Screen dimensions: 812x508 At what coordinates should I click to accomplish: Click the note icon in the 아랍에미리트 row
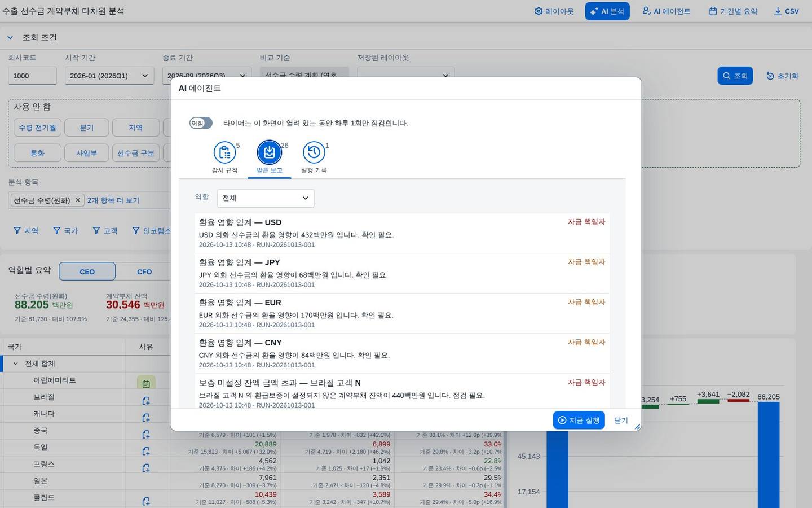pyautogui.click(x=146, y=384)
